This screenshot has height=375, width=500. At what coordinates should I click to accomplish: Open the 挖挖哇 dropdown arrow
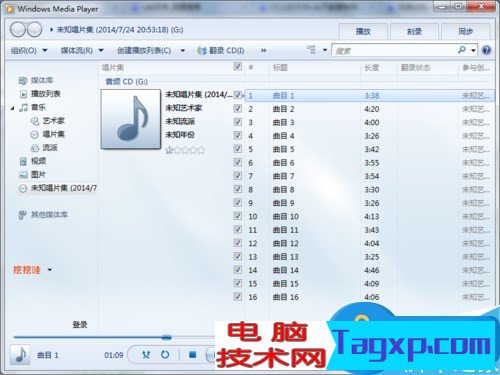tap(50, 270)
